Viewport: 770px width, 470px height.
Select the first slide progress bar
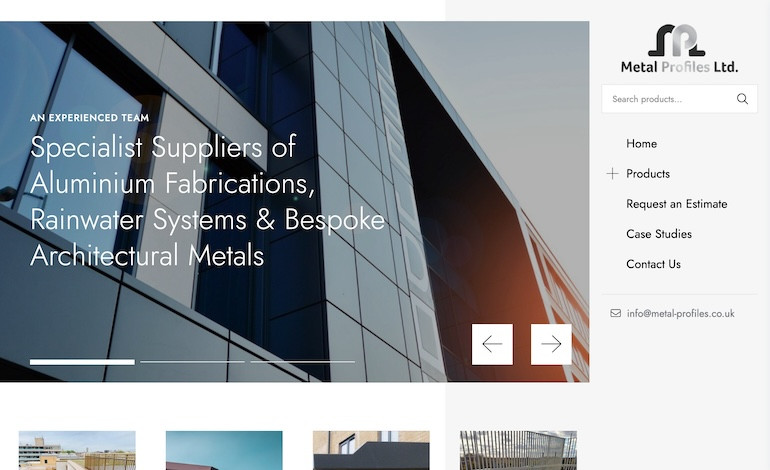(82, 362)
